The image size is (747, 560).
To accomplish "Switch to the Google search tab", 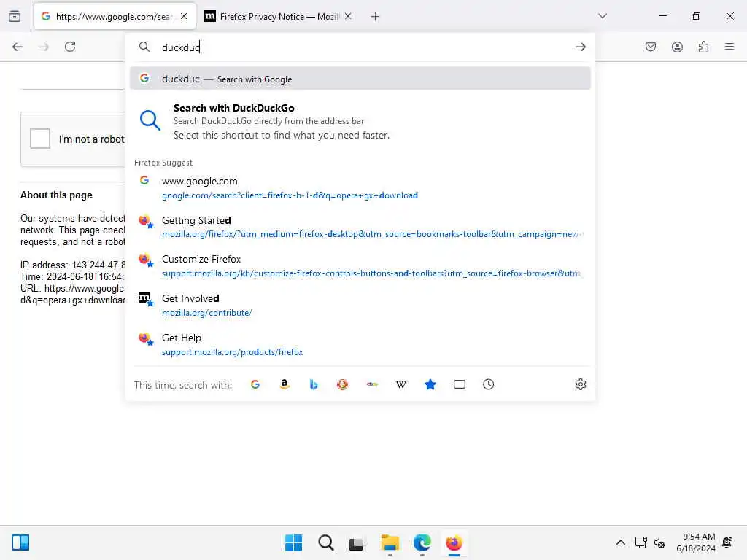I will click(115, 16).
